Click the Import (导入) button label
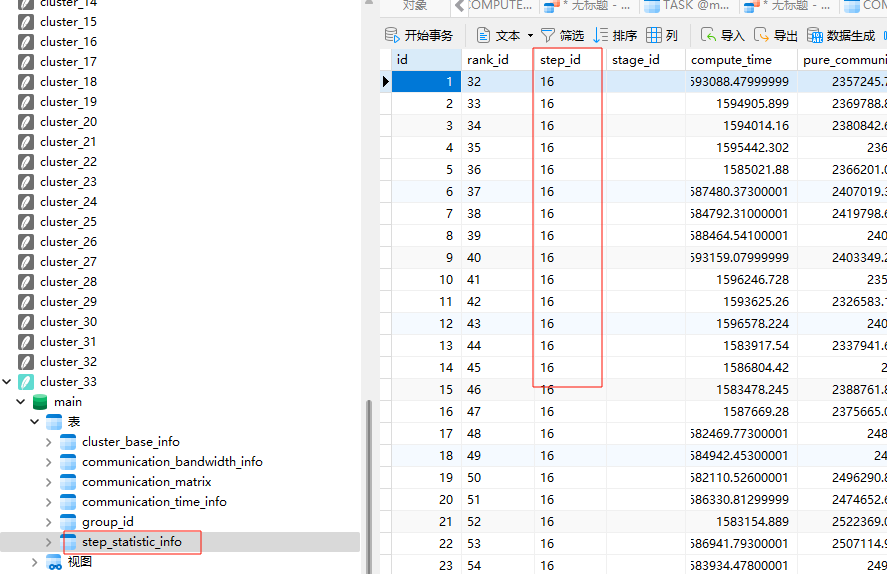 click(x=733, y=36)
